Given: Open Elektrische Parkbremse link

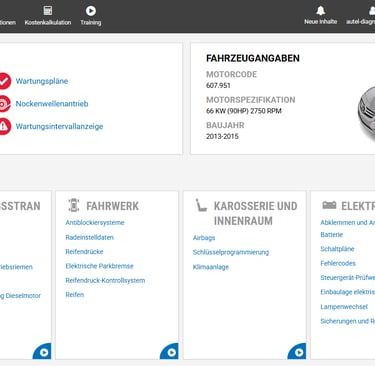Looking at the screenshot, I should click(99, 266).
